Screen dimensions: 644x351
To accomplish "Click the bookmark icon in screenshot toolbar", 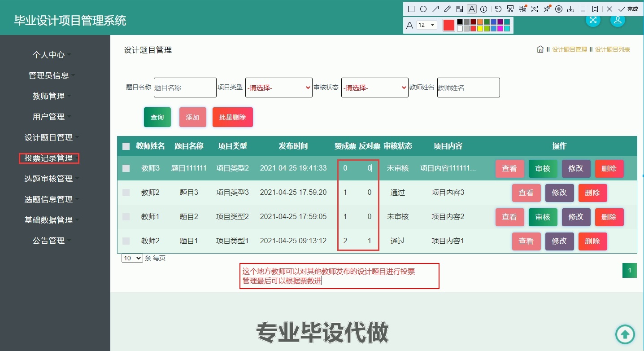I will tap(595, 9).
